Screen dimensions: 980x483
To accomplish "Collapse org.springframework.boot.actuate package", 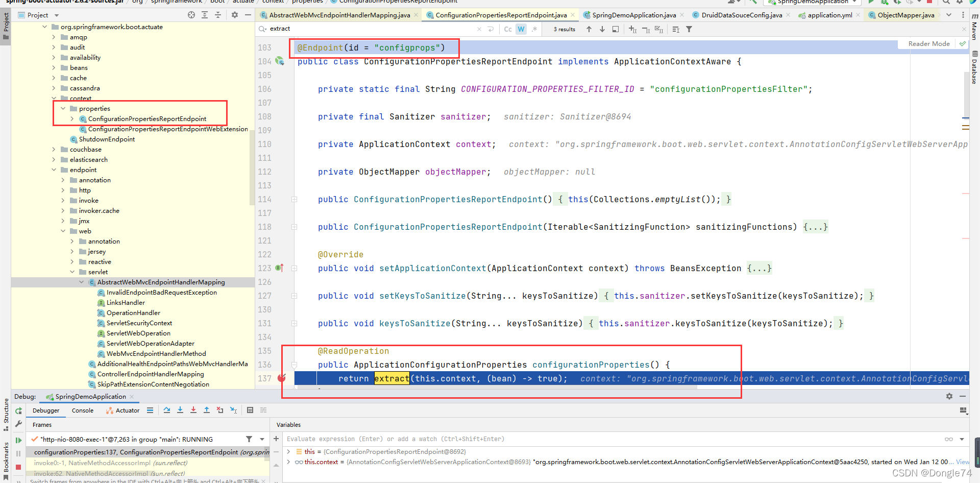I will point(44,27).
